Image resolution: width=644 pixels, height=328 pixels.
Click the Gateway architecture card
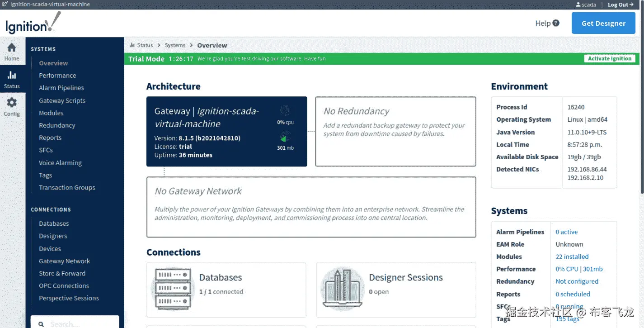coord(227,132)
